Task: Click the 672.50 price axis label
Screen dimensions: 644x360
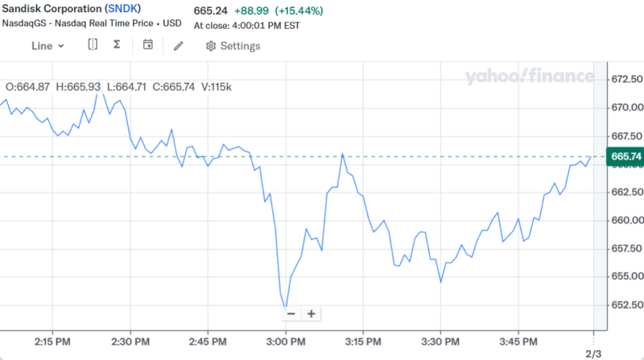Action: [x=627, y=80]
